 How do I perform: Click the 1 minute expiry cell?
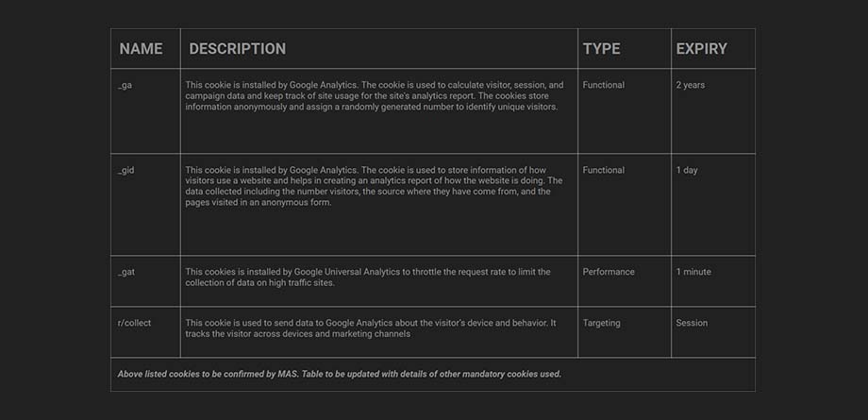[x=693, y=272]
